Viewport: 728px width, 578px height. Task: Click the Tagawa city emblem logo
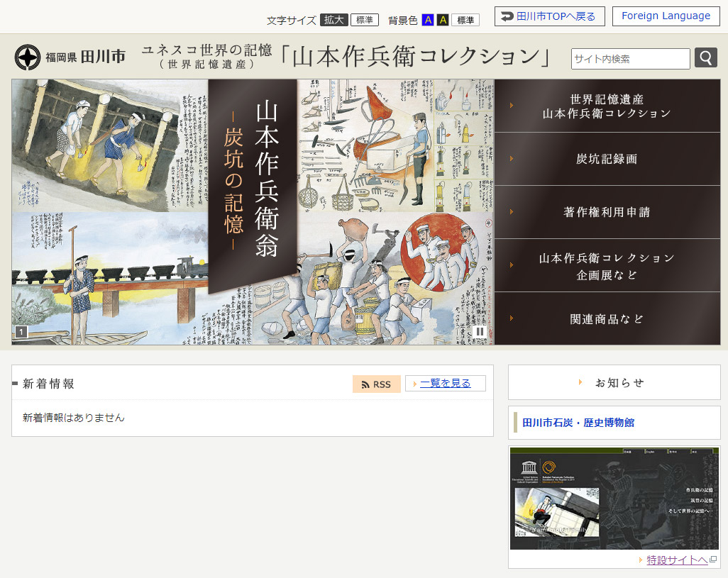(x=28, y=57)
